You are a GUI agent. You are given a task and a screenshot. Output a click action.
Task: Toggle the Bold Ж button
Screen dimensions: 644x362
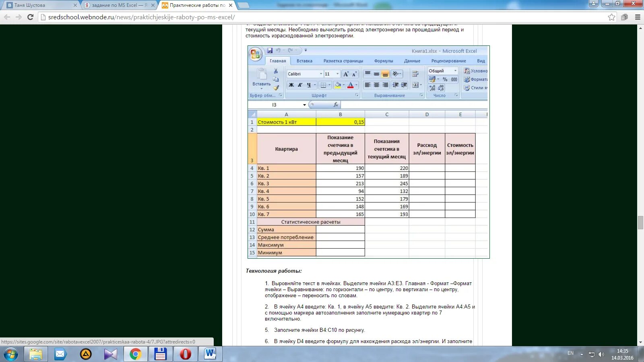point(291,85)
